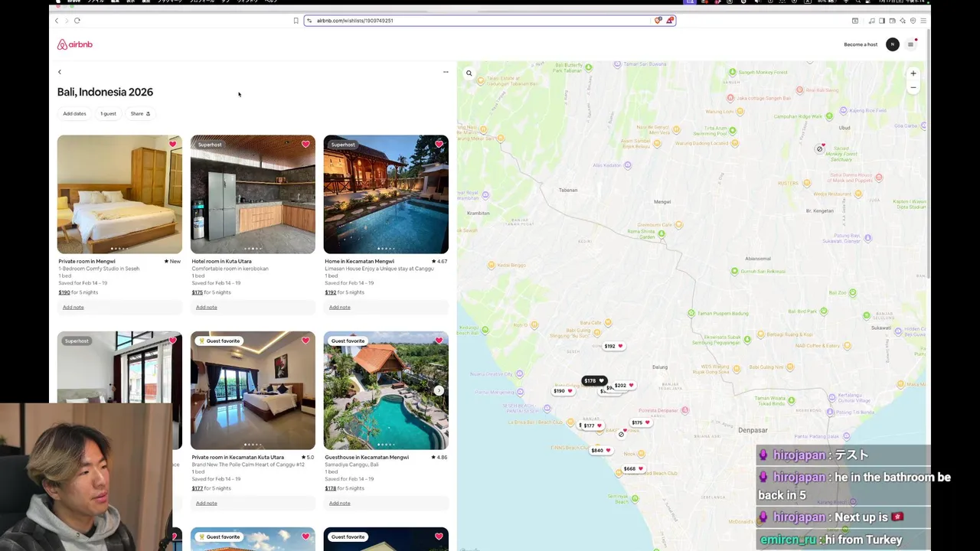Open the Home in Kecamatan Mengwi pool photo
Viewport: 980px width, 551px height.
386,194
